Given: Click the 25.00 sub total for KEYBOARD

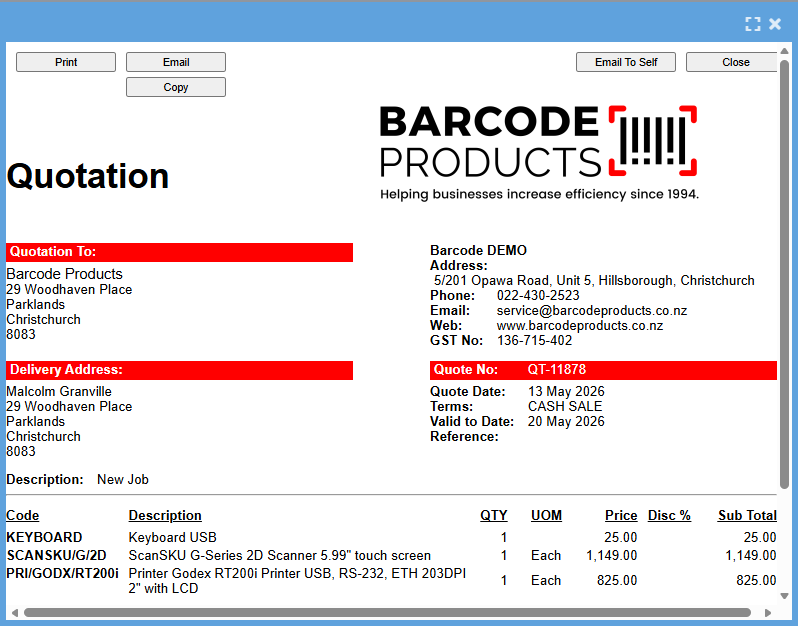Looking at the screenshot, I should [x=760, y=537].
